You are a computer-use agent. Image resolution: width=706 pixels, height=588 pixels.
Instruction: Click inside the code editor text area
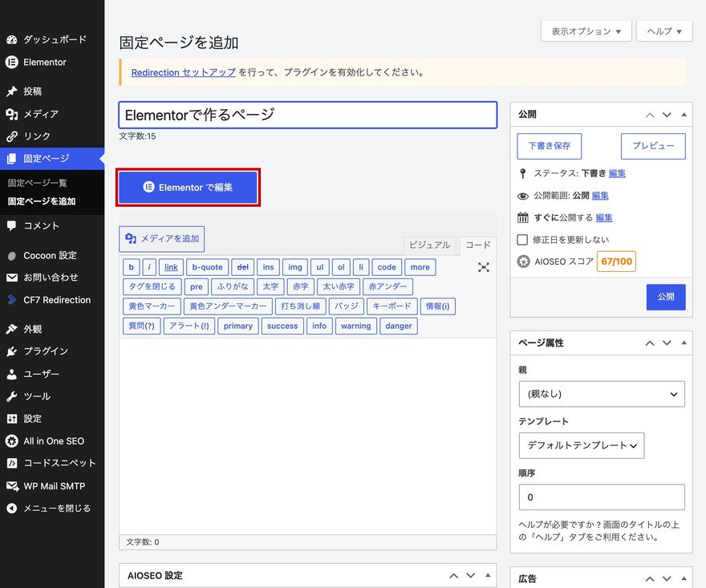pyautogui.click(x=308, y=436)
